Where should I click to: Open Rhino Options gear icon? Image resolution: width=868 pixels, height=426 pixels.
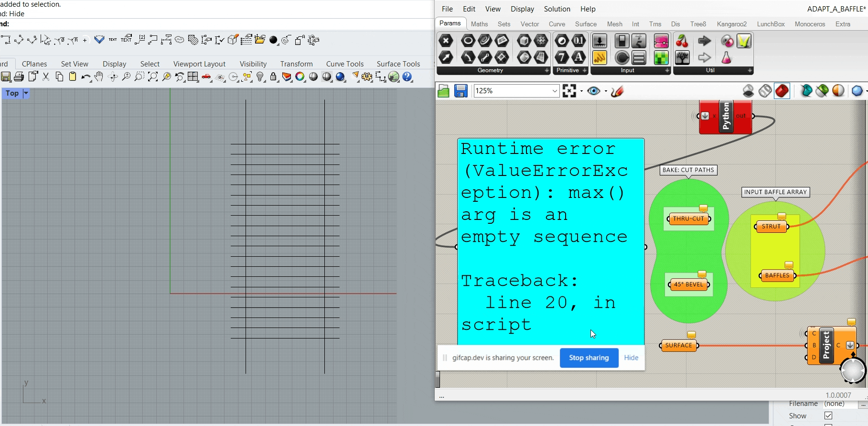(x=367, y=77)
